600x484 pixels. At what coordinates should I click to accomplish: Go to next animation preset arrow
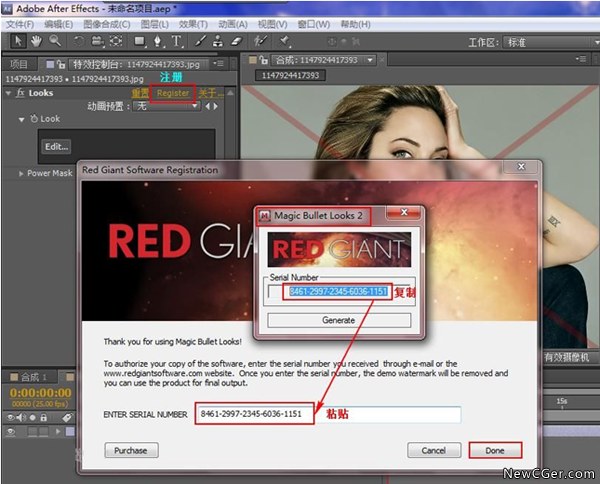[215, 106]
